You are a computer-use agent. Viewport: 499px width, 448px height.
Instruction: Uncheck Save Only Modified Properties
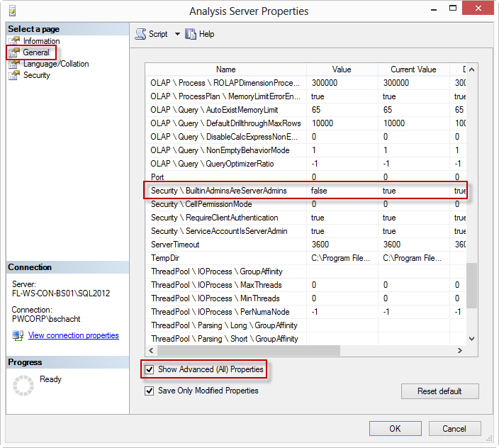click(x=150, y=391)
